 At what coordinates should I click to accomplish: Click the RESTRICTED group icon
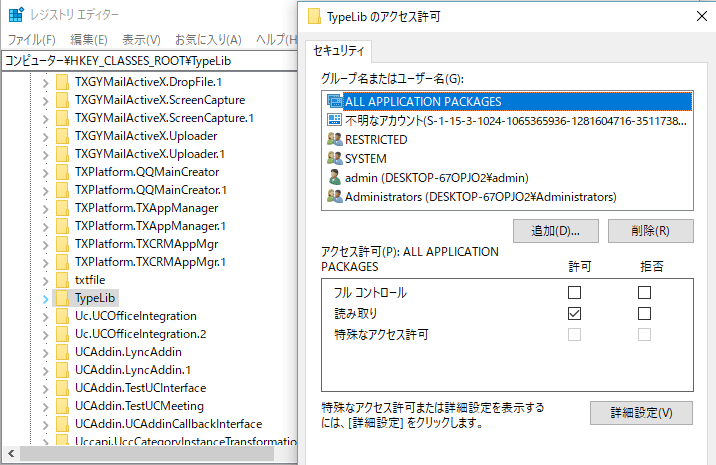coord(335,139)
